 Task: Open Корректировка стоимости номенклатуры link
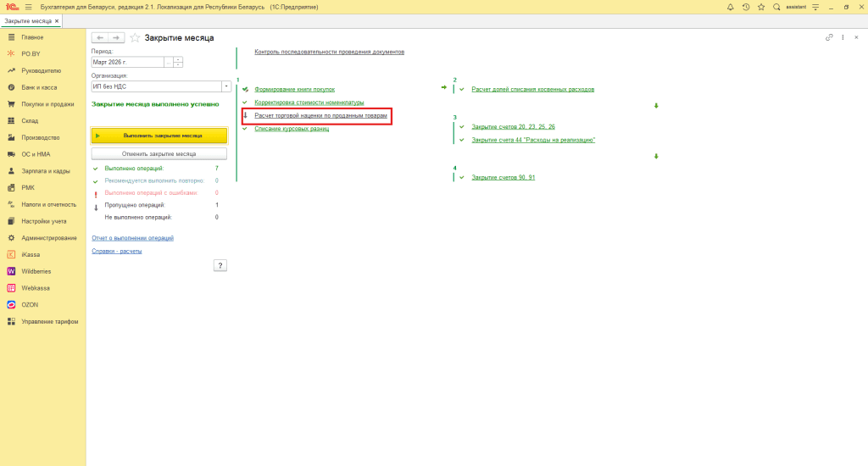pyautogui.click(x=309, y=103)
